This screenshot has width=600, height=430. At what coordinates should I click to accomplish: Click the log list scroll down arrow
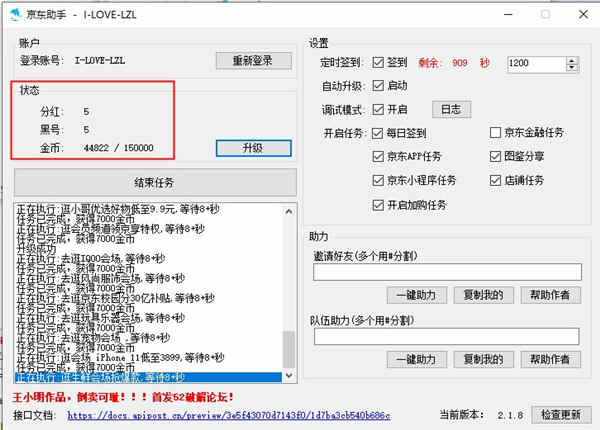tap(289, 376)
